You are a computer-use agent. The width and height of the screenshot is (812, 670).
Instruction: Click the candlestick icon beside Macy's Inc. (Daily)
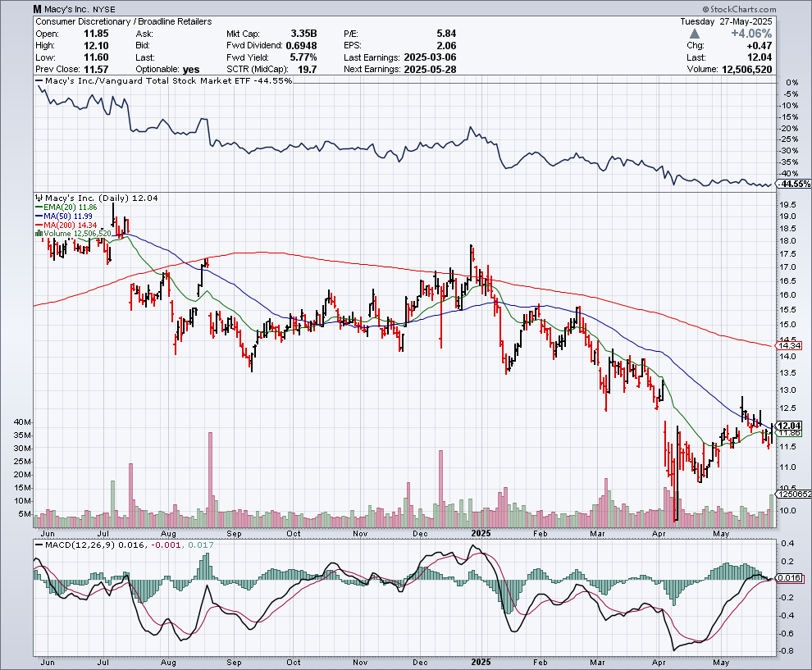(x=39, y=198)
